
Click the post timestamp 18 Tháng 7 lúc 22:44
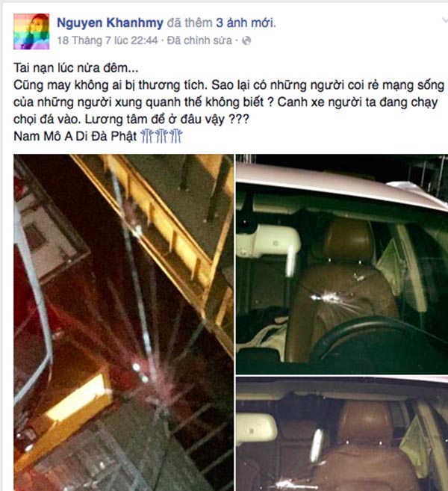(108, 40)
